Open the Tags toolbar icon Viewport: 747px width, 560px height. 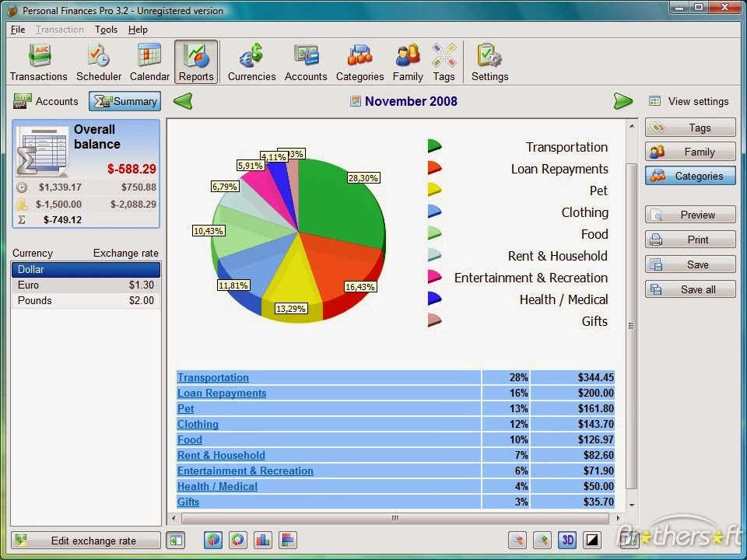(444, 62)
